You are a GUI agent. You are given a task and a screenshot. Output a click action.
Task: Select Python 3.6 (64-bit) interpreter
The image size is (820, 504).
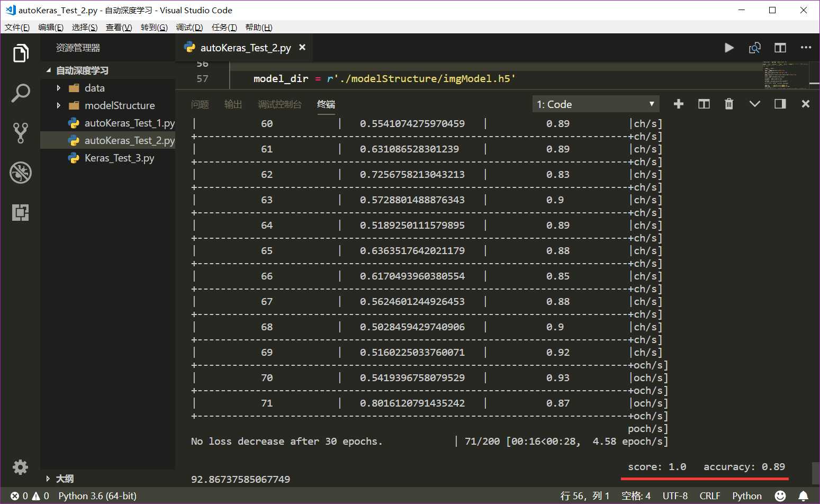(97, 496)
